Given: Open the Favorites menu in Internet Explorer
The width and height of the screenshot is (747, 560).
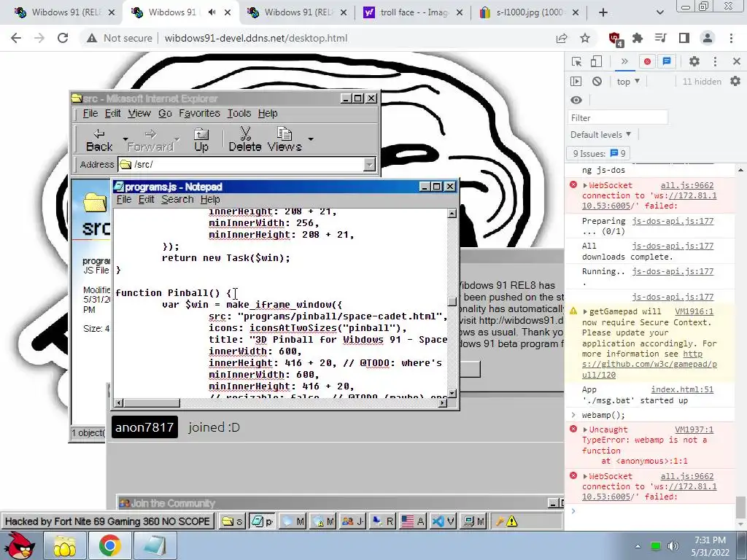Looking at the screenshot, I should (199, 113).
